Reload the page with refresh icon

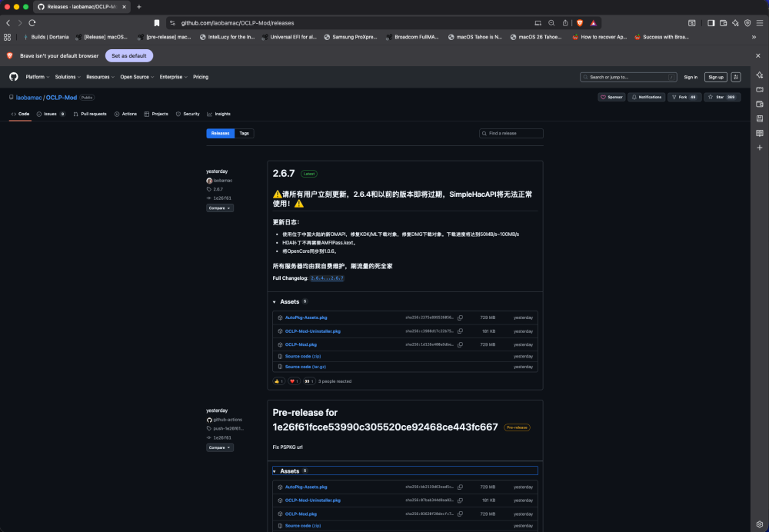(32, 23)
